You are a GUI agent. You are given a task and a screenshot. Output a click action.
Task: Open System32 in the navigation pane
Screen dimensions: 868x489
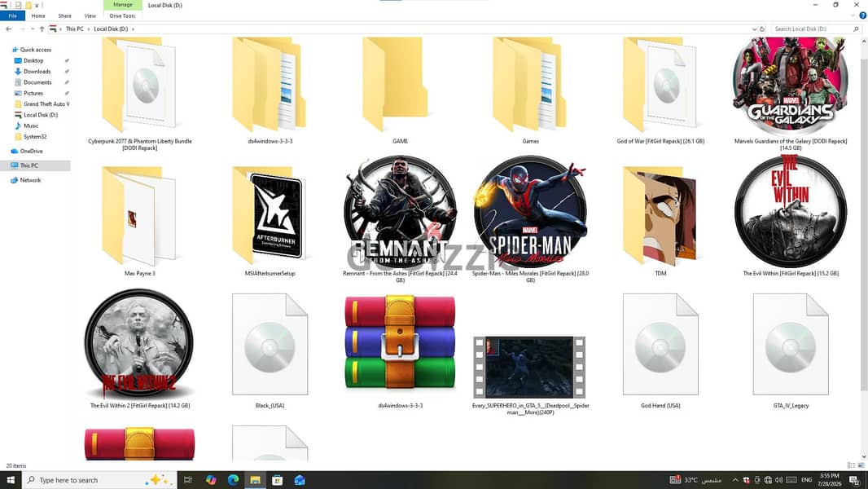35,137
